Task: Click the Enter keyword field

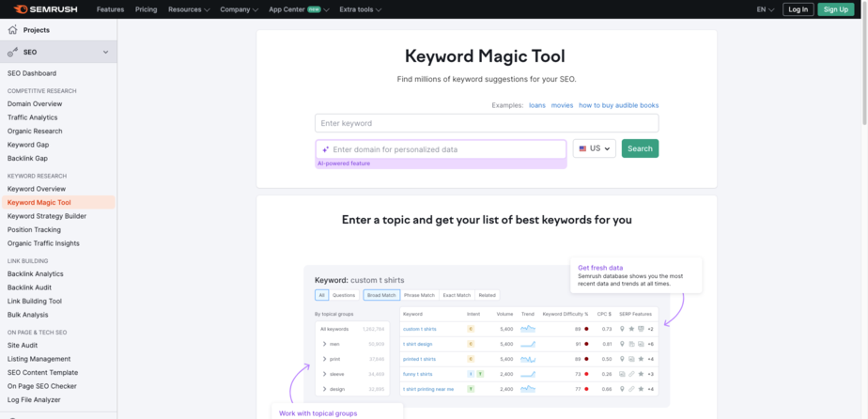Action: click(x=487, y=123)
